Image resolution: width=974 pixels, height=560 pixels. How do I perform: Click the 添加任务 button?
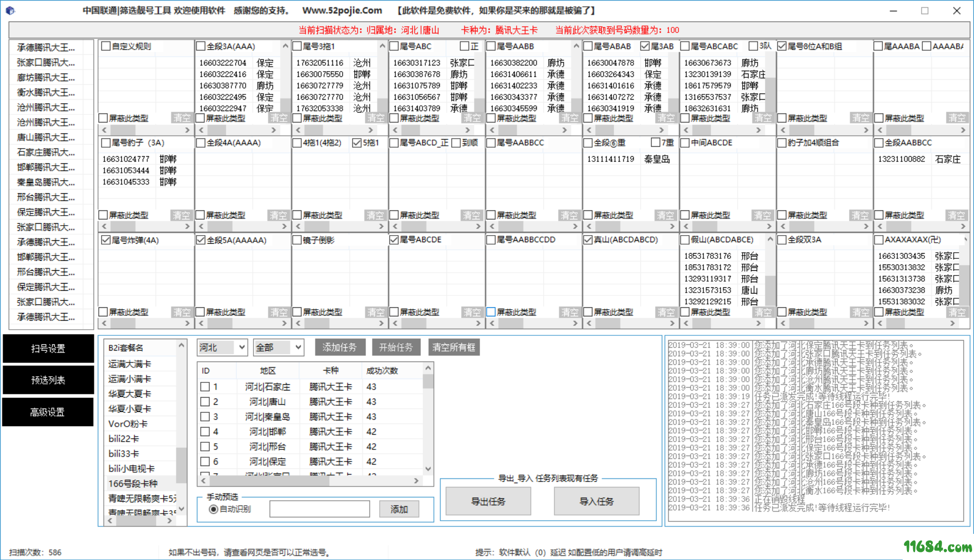(x=340, y=347)
